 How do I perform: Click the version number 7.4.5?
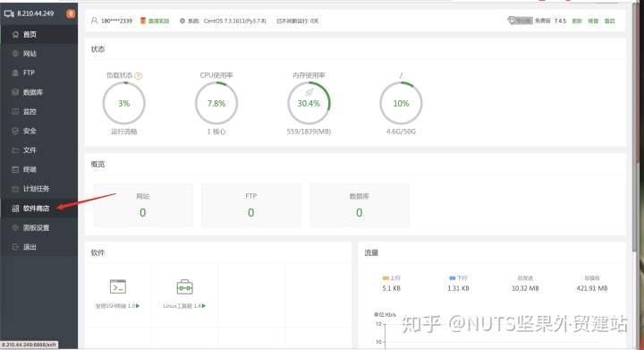click(560, 21)
